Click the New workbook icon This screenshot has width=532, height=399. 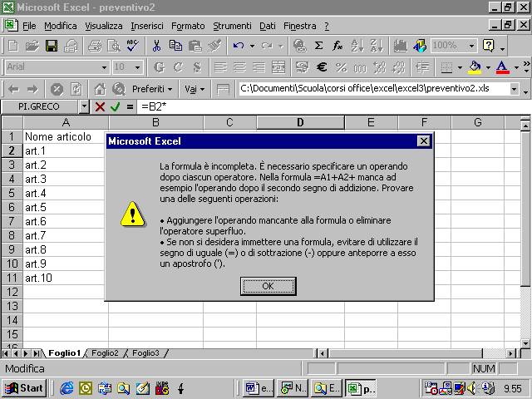[13, 46]
